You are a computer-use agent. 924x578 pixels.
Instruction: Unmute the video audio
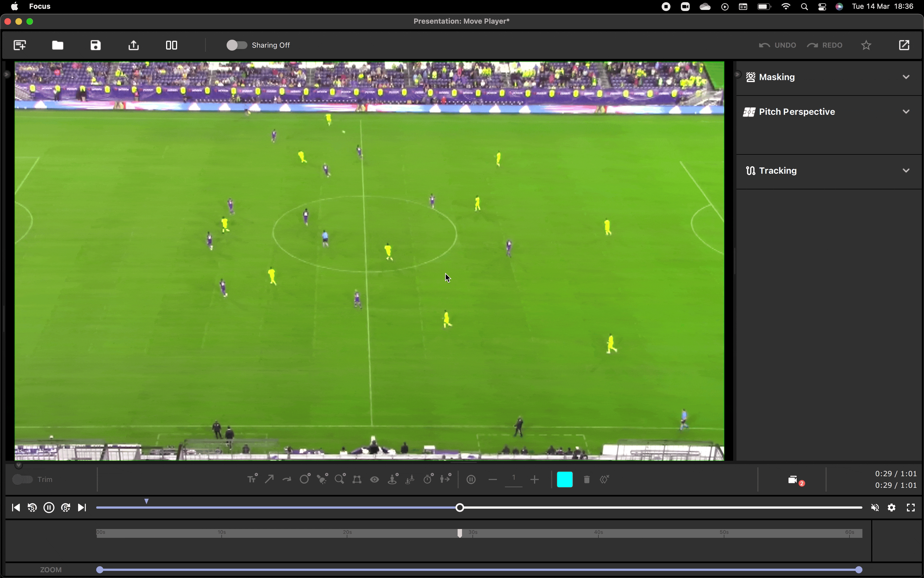click(x=875, y=508)
